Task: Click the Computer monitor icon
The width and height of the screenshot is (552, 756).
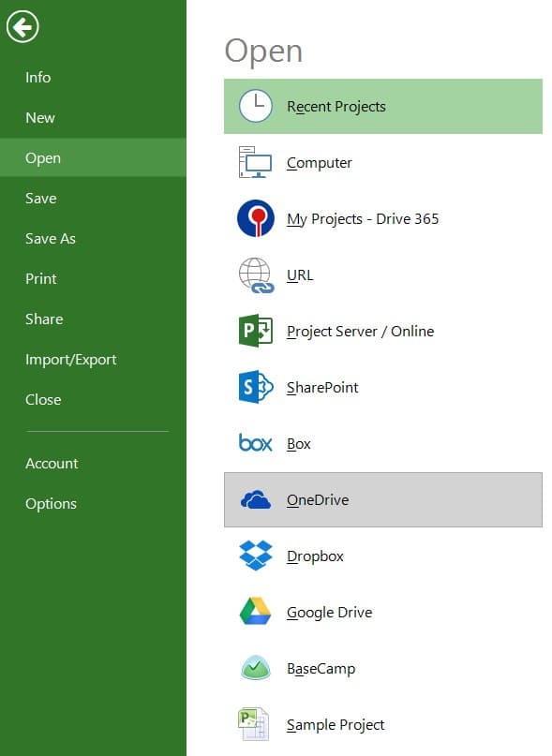Action: click(x=255, y=162)
